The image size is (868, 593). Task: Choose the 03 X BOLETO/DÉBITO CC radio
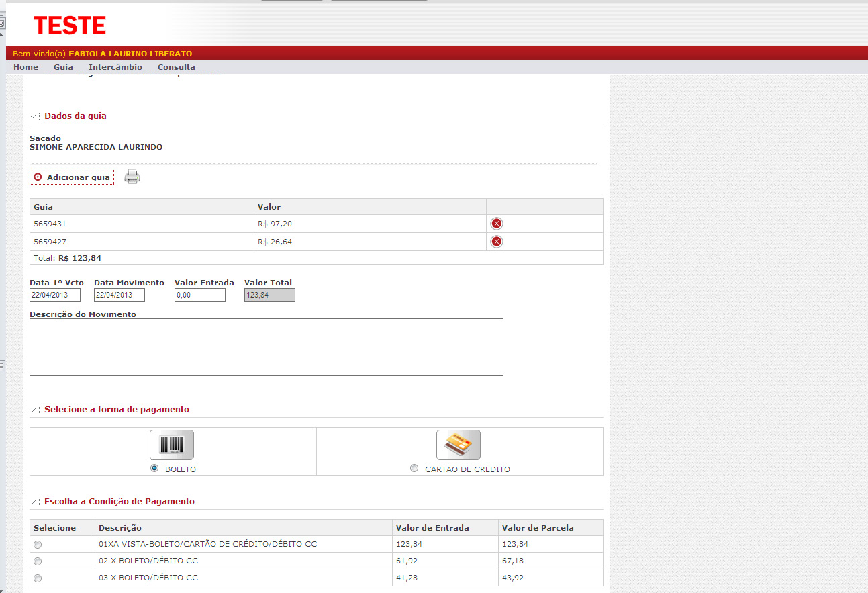(x=38, y=578)
